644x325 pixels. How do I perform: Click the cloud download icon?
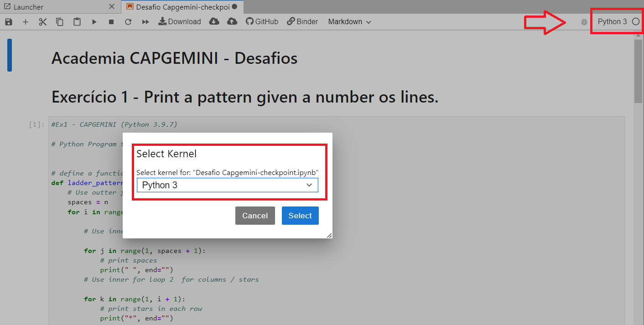tap(214, 21)
